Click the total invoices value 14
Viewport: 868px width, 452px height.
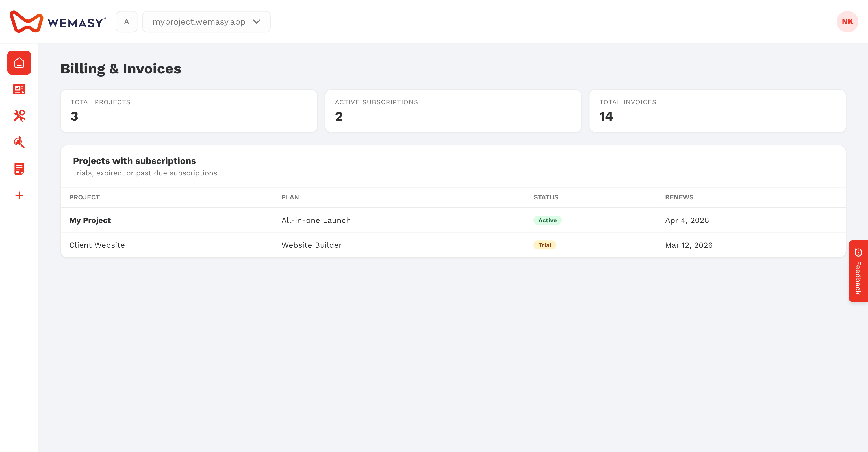click(x=606, y=117)
